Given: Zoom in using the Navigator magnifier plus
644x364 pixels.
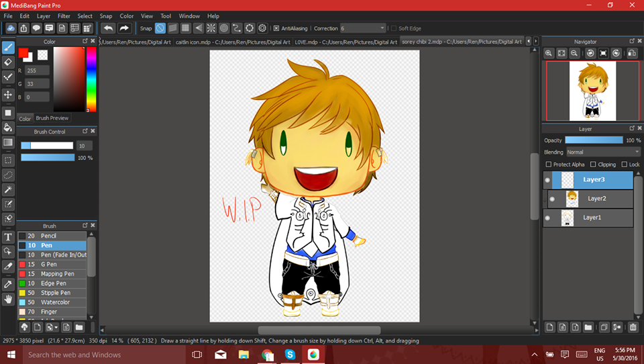Looking at the screenshot, I should [549, 53].
